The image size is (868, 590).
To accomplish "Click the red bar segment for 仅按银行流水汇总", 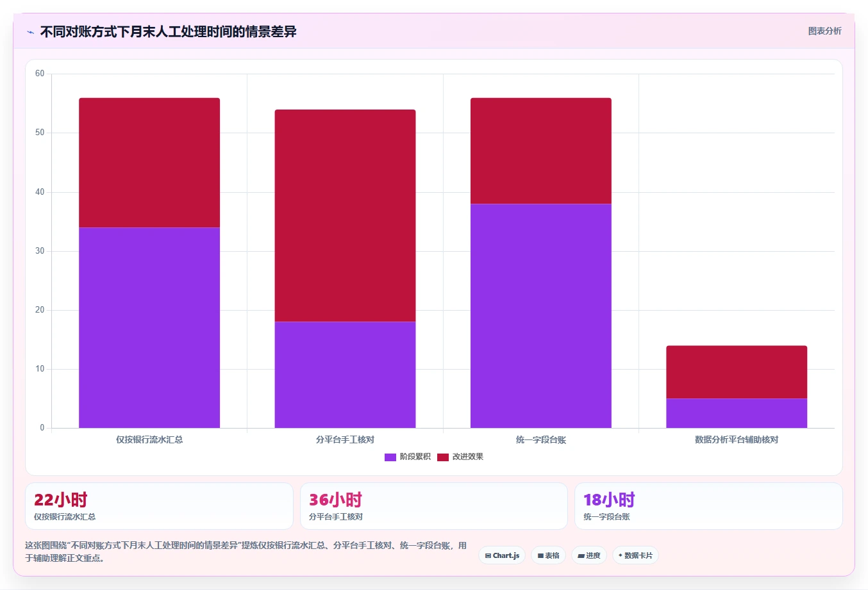I will pos(149,163).
